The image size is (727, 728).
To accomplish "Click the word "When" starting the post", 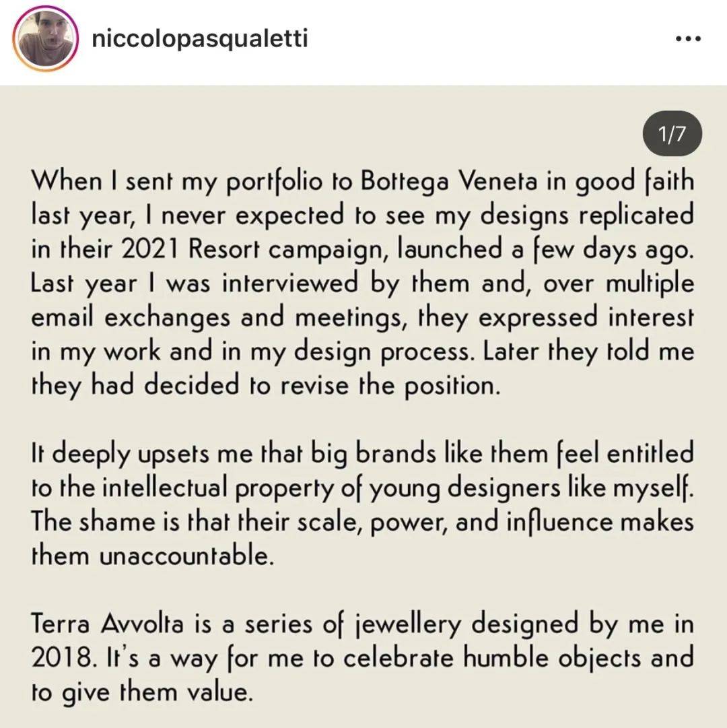I will pos(67,180).
